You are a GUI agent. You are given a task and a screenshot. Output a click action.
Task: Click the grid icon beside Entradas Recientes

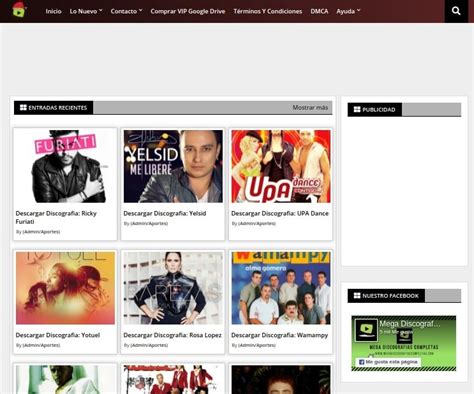click(23, 108)
